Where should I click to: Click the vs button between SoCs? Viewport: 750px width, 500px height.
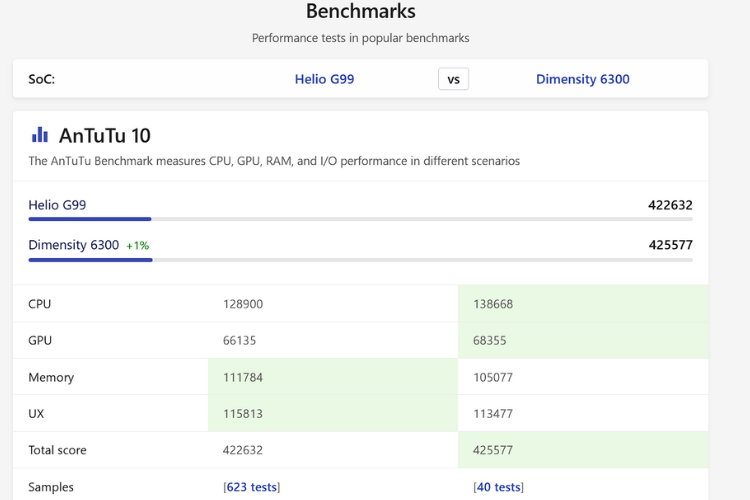(x=453, y=79)
